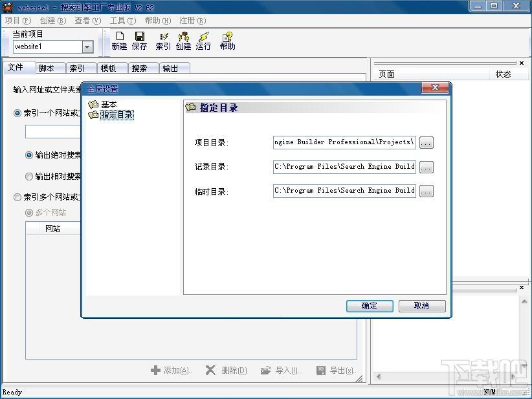Click the 项目目录 path field
The width and height of the screenshot is (532, 399).
(344, 142)
